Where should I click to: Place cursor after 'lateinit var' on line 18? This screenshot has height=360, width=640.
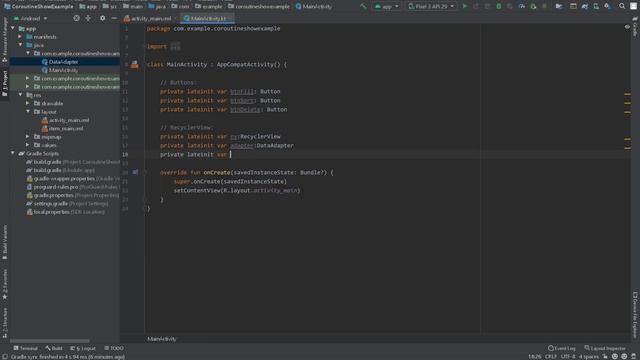point(230,154)
